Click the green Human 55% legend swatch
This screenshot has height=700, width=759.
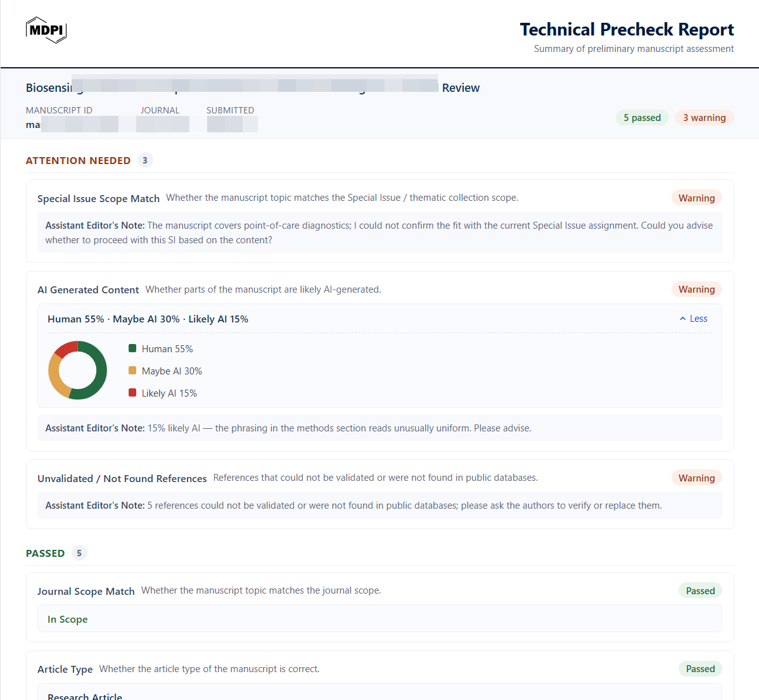point(132,348)
